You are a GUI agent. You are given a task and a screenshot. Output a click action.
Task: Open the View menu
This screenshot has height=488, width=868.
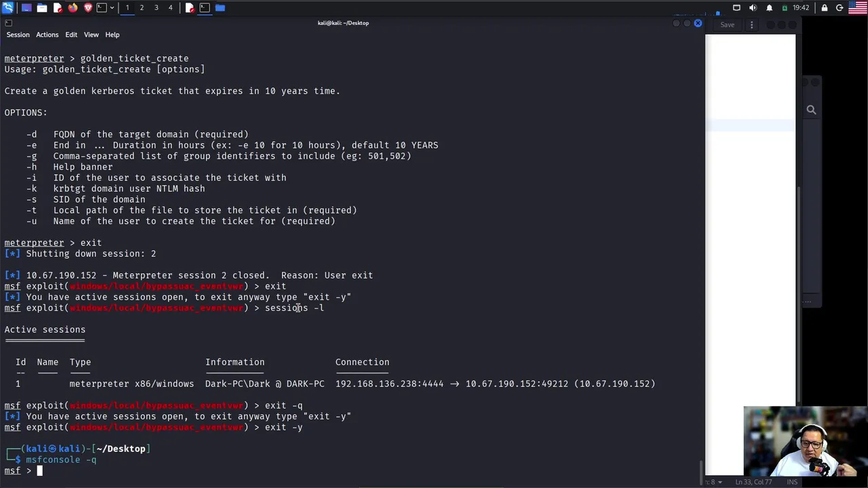pyautogui.click(x=91, y=35)
